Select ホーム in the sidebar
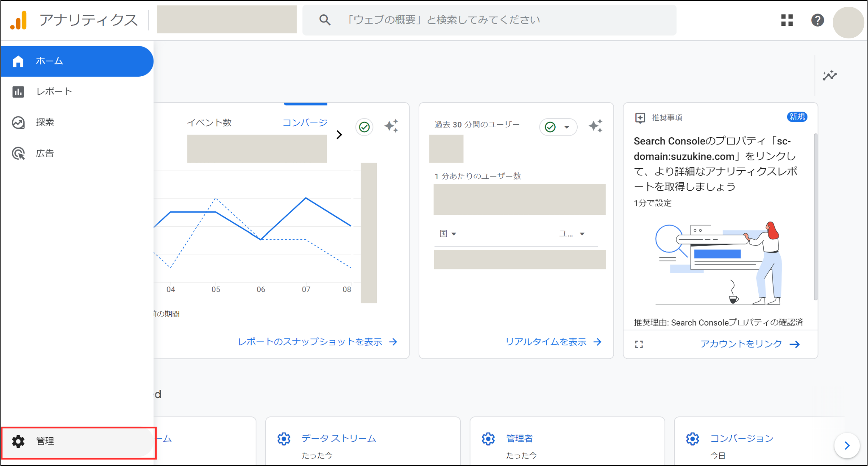Image resolution: width=868 pixels, height=466 pixels. click(x=77, y=61)
